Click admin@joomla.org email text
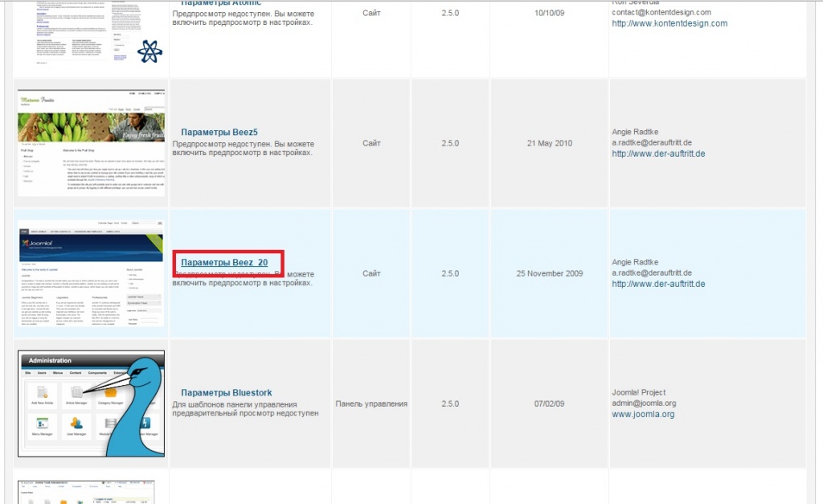This screenshot has width=823, height=504. pos(644,404)
